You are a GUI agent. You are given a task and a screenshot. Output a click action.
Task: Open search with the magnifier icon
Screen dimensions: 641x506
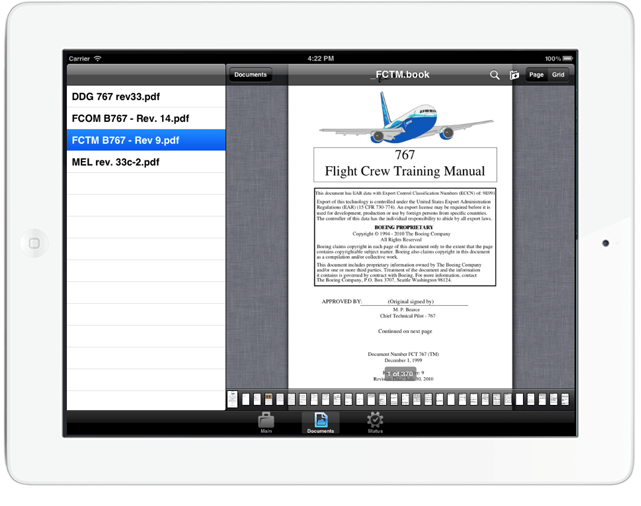click(x=494, y=75)
